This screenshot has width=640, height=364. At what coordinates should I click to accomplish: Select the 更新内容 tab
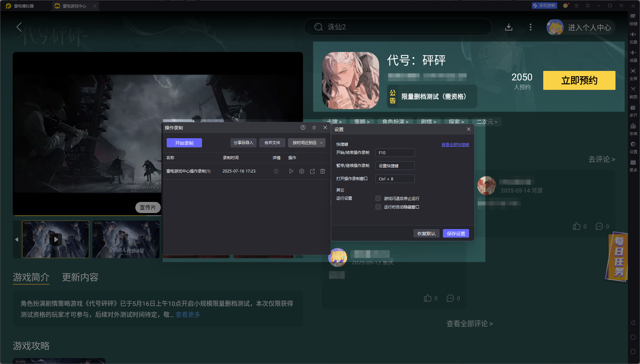[80, 277]
